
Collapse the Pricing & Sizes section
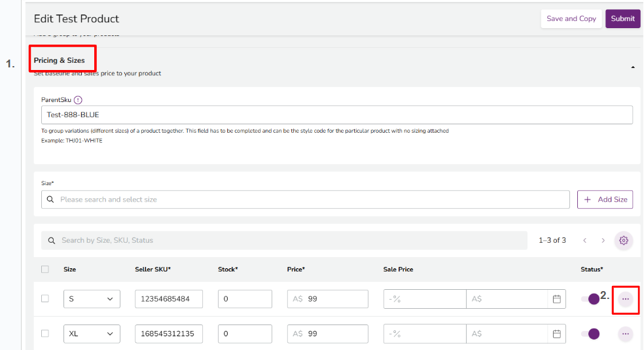pyautogui.click(x=632, y=67)
